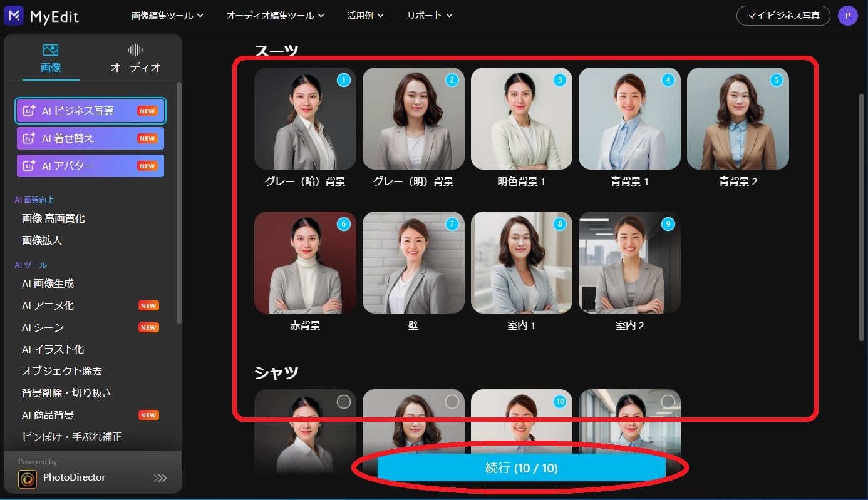Open AI アニメ化 tool

(x=48, y=305)
